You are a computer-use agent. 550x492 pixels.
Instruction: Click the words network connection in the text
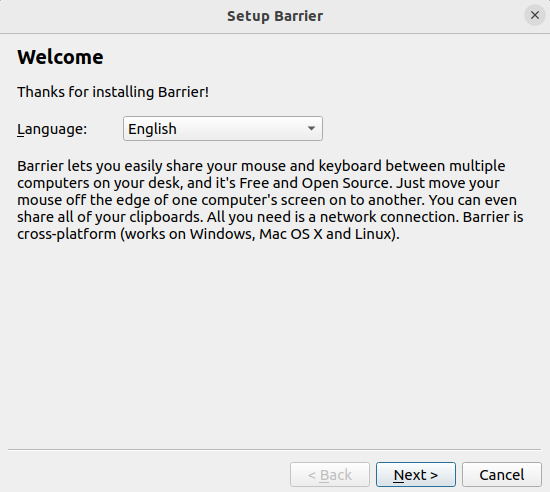[389, 217]
